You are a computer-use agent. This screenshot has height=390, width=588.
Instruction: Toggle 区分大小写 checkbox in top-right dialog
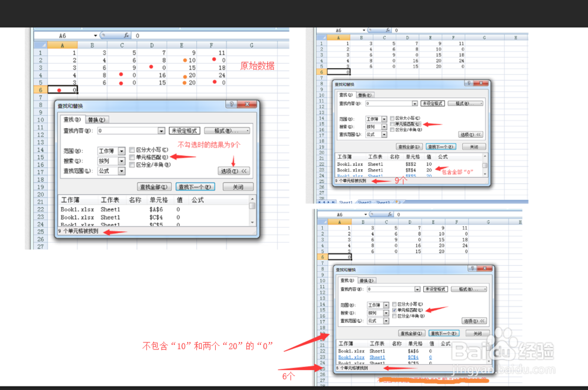point(392,118)
